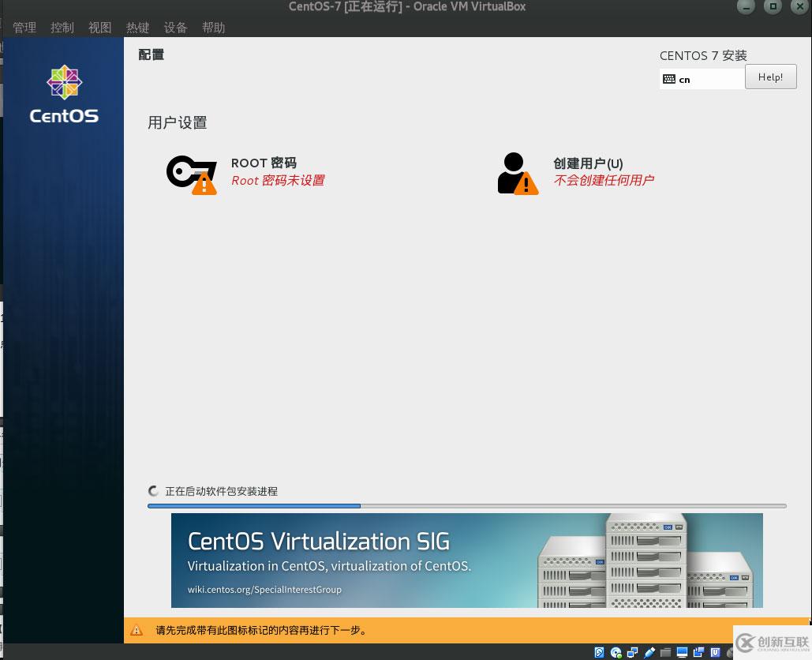
Task: Open the ROOT password key icon
Action: [191, 174]
